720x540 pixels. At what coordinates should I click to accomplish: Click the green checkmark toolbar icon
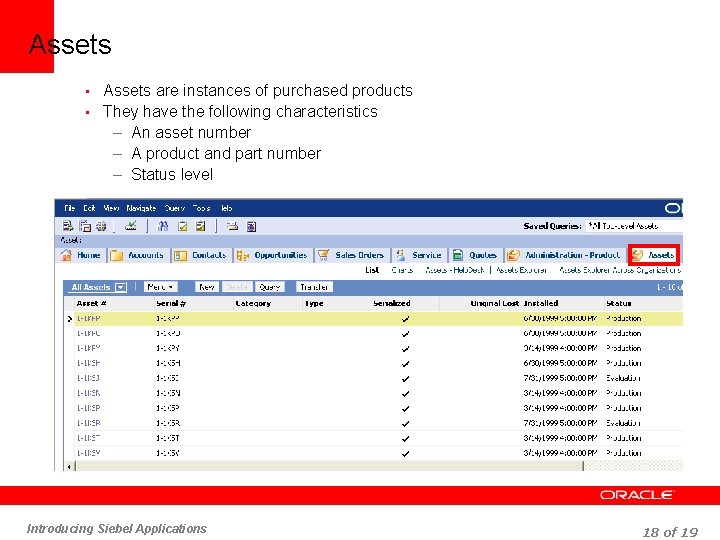pyautogui.click(x=131, y=225)
